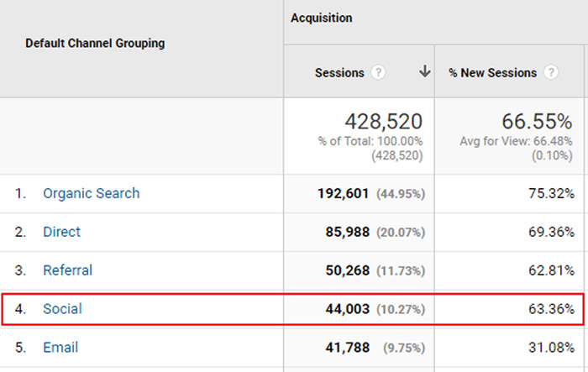
Task: Click the Direct sessions value 85,988
Action: tap(347, 232)
